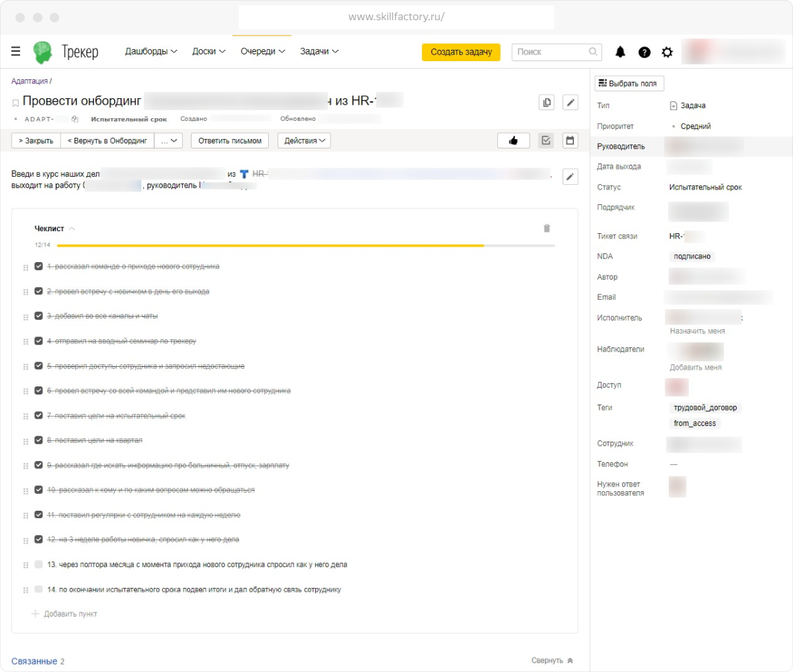Open the Очереди dropdown menu

[263, 51]
